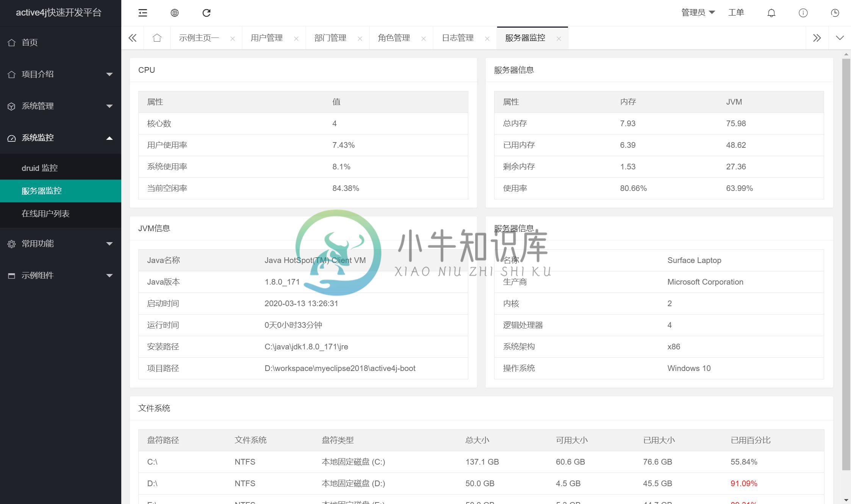851x504 pixels.
Task: Expand the 项目介绍 sidebar menu
Action: pyautogui.click(x=61, y=74)
